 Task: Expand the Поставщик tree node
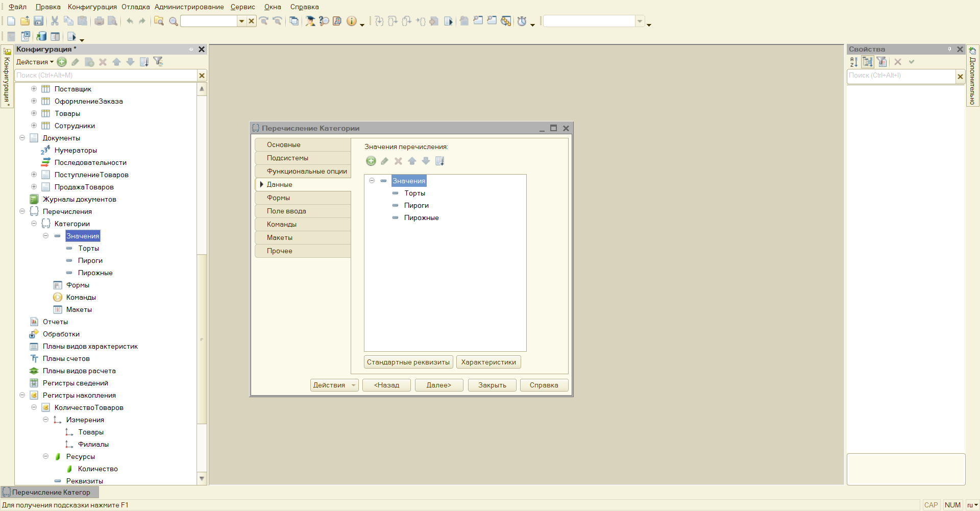[x=34, y=89]
